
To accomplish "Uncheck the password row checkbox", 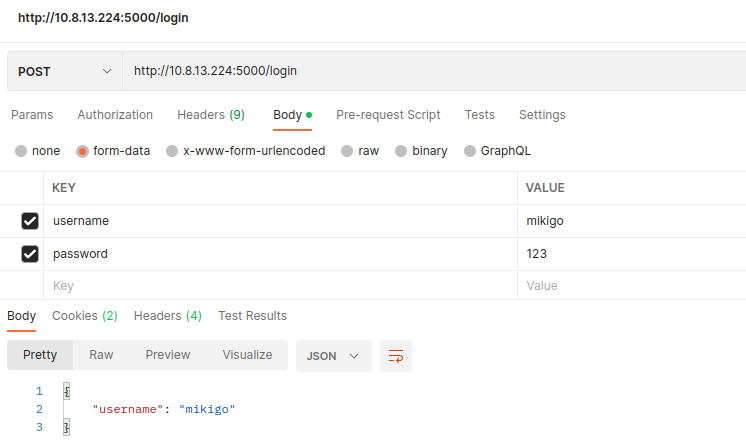I will (30, 254).
